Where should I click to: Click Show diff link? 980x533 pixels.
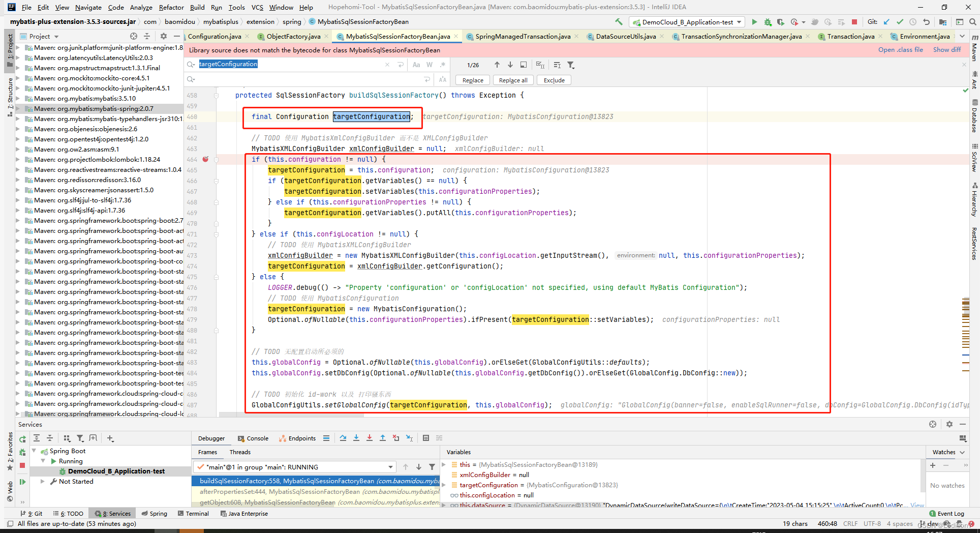[947, 49]
